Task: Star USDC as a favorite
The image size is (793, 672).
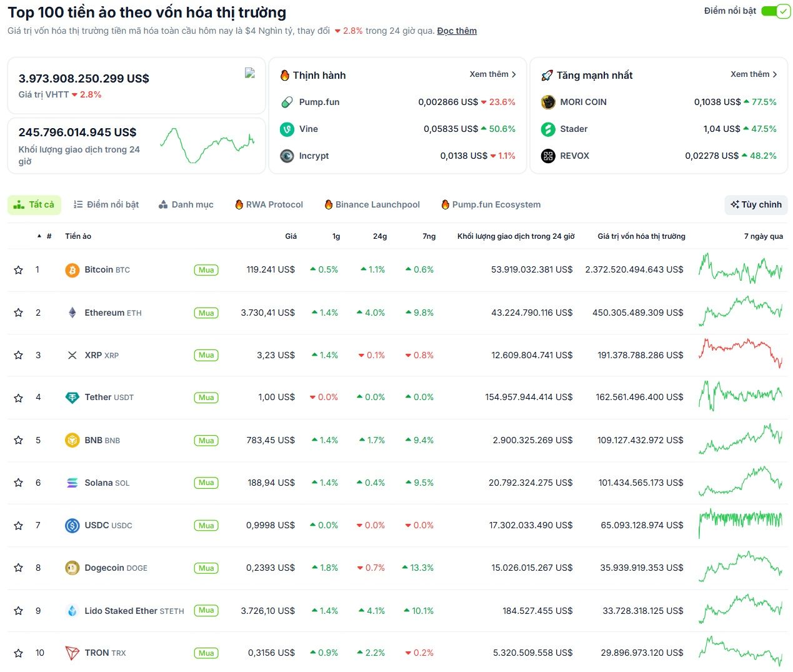Action: pyautogui.click(x=19, y=525)
